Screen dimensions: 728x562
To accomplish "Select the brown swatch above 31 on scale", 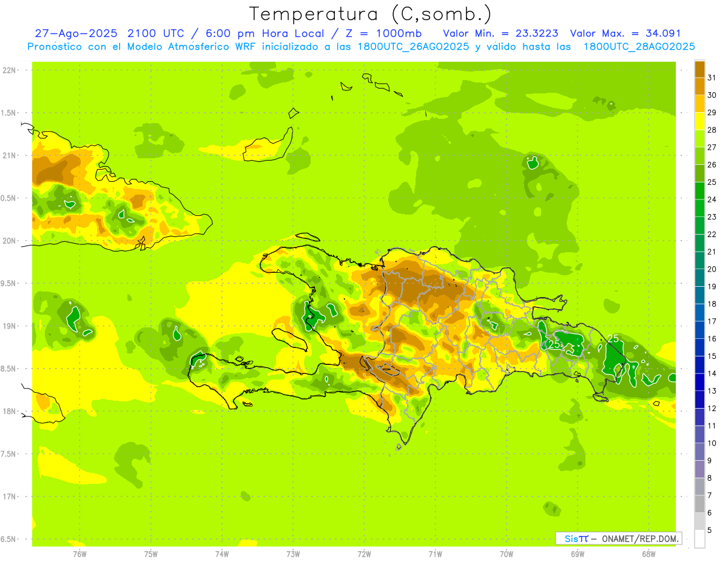I will (699, 69).
